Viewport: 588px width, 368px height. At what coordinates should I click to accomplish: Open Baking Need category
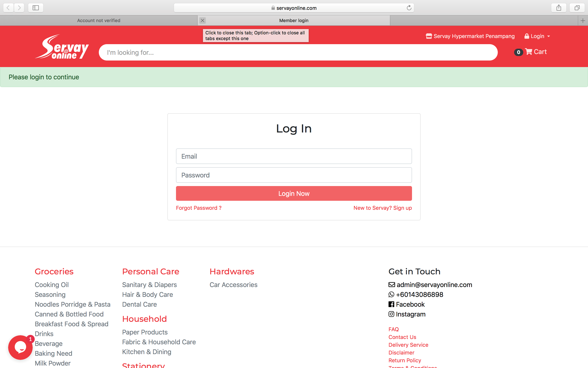pyautogui.click(x=53, y=353)
